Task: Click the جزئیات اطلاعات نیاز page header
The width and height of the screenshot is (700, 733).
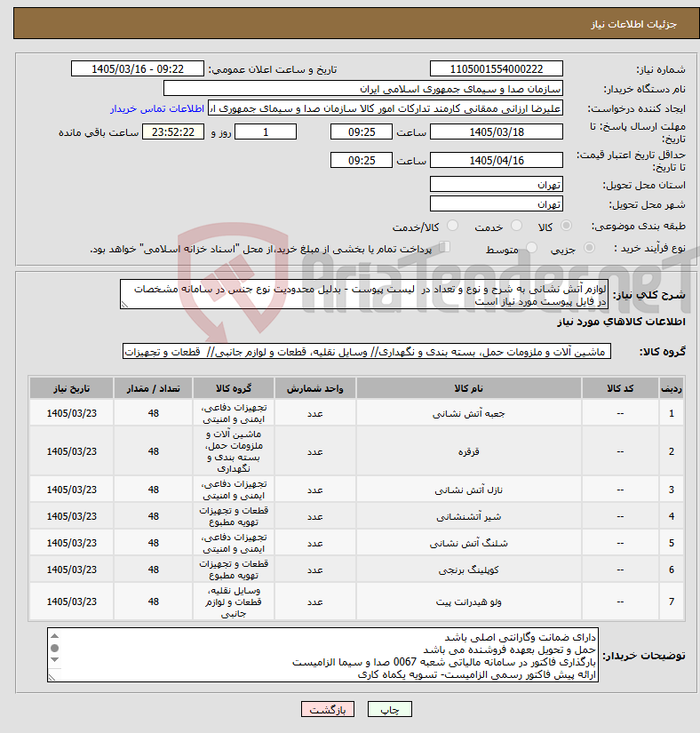Action: point(633,24)
